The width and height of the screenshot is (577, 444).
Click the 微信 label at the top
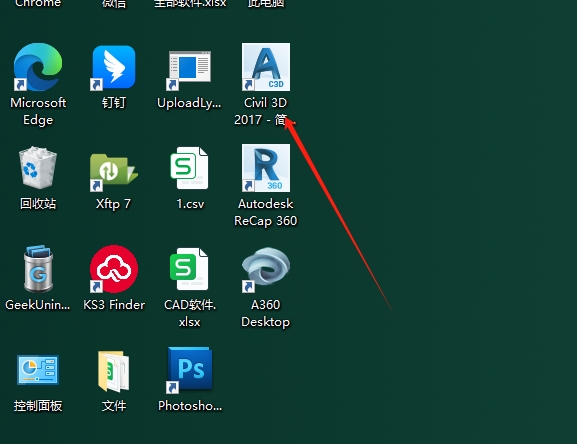point(114,3)
